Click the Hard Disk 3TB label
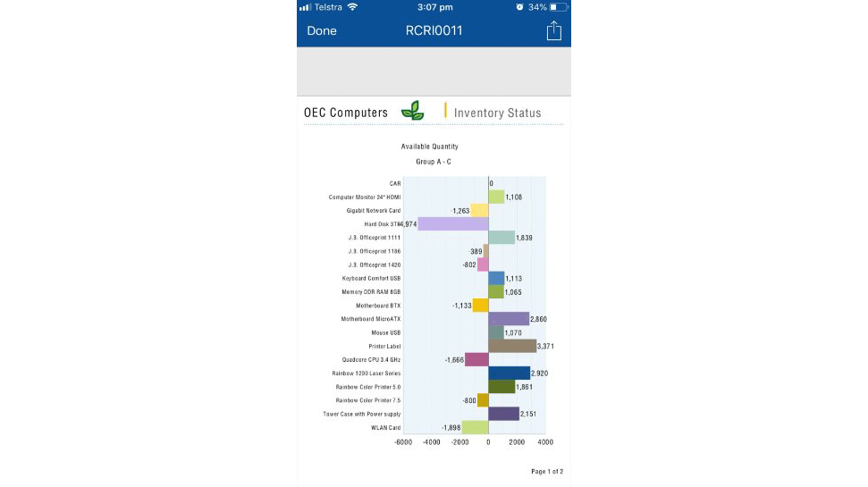Image resolution: width=868 pixels, height=487 pixels. pos(383,224)
